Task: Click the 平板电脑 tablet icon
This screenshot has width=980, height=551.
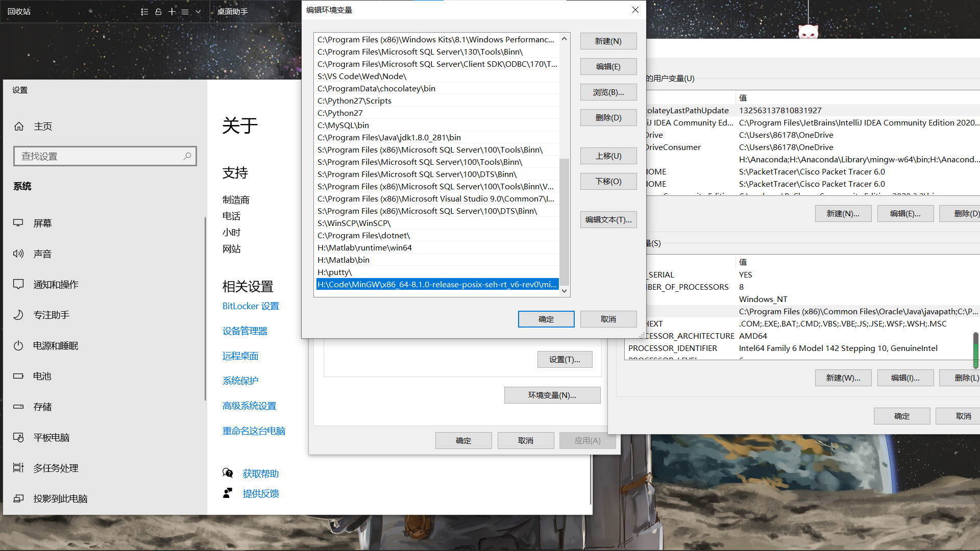Action: [x=18, y=437]
